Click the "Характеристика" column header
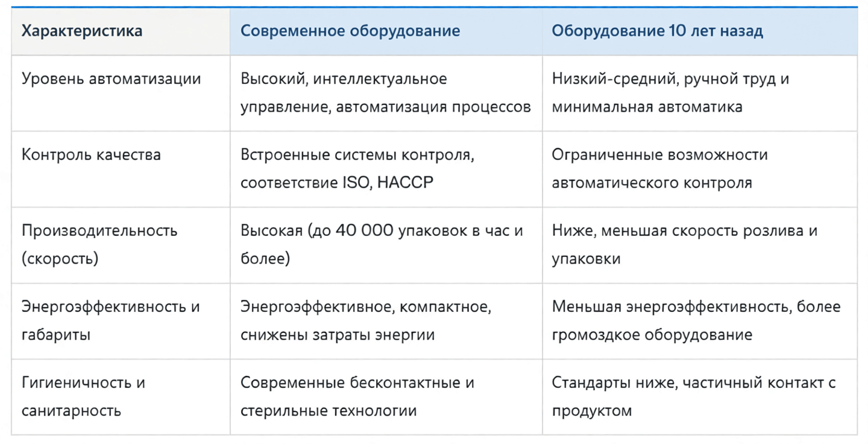This screenshot has width=868, height=444. tap(82, 31)
